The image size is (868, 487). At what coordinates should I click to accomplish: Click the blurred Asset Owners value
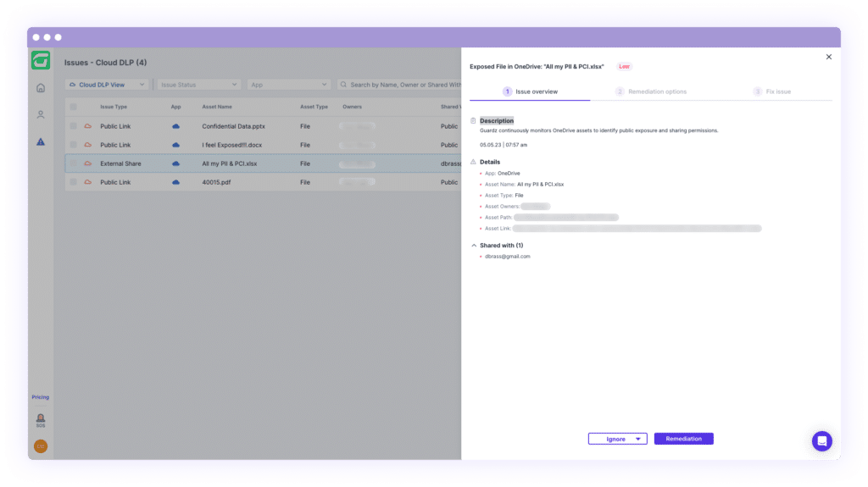point(536,207)
